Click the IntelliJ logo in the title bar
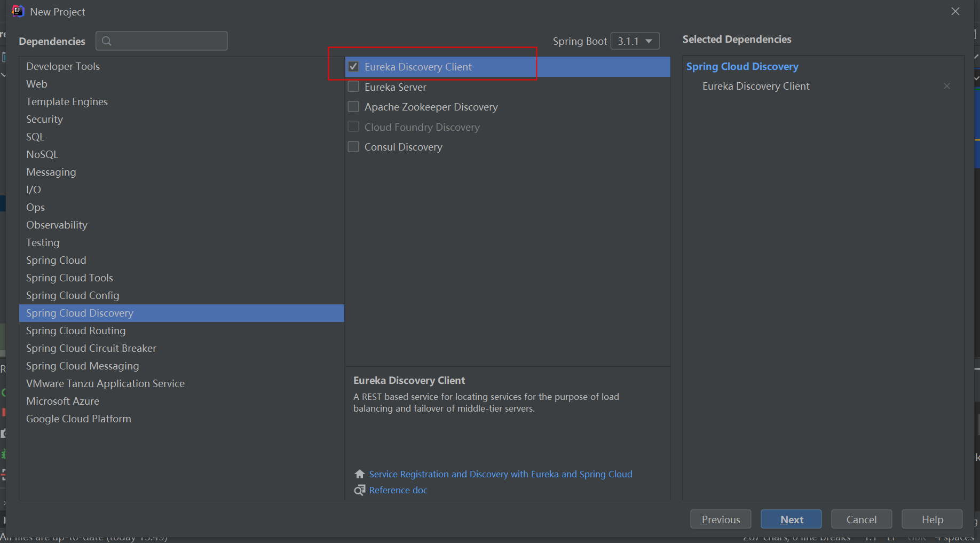 point(18,11)
